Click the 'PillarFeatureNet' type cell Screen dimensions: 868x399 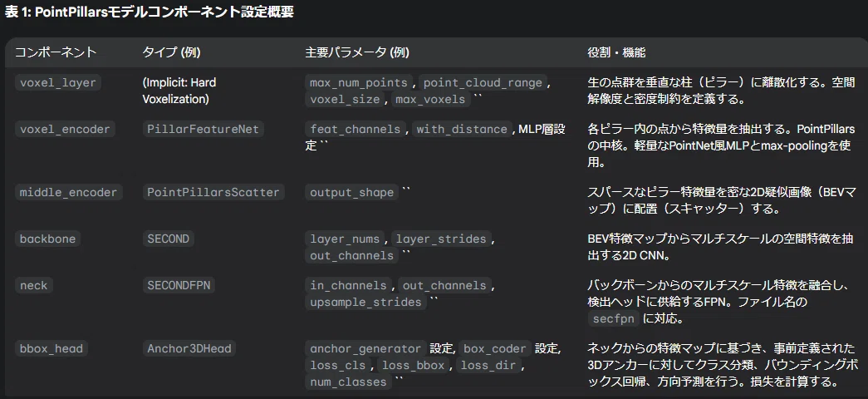point(203,129)
